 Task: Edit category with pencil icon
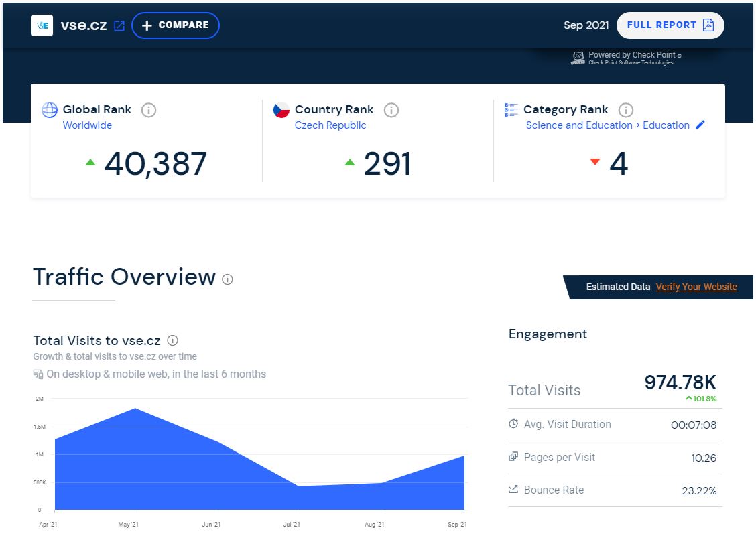(x=700, y=125)
